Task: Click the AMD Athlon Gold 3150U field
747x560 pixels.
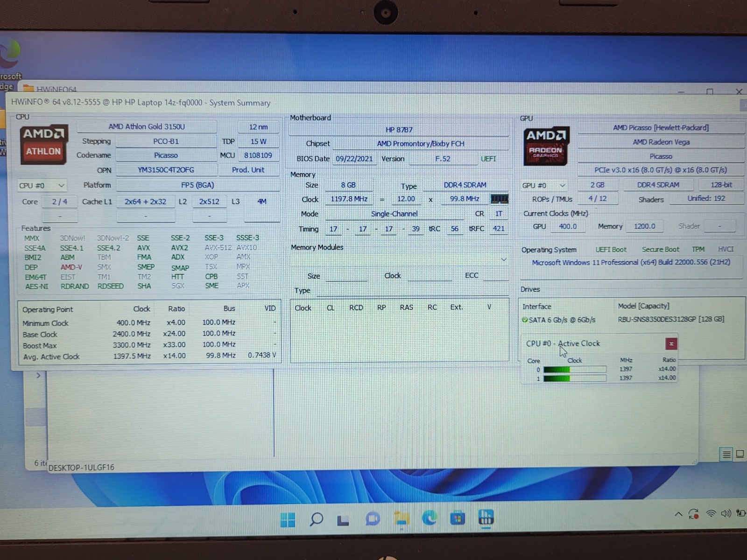Action: point(147,126)
